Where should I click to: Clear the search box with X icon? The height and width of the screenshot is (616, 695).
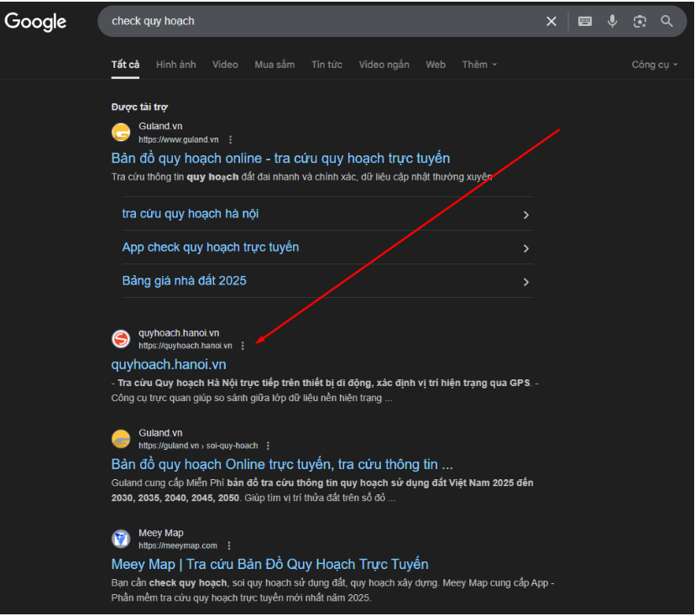click(x=551, y=21)
